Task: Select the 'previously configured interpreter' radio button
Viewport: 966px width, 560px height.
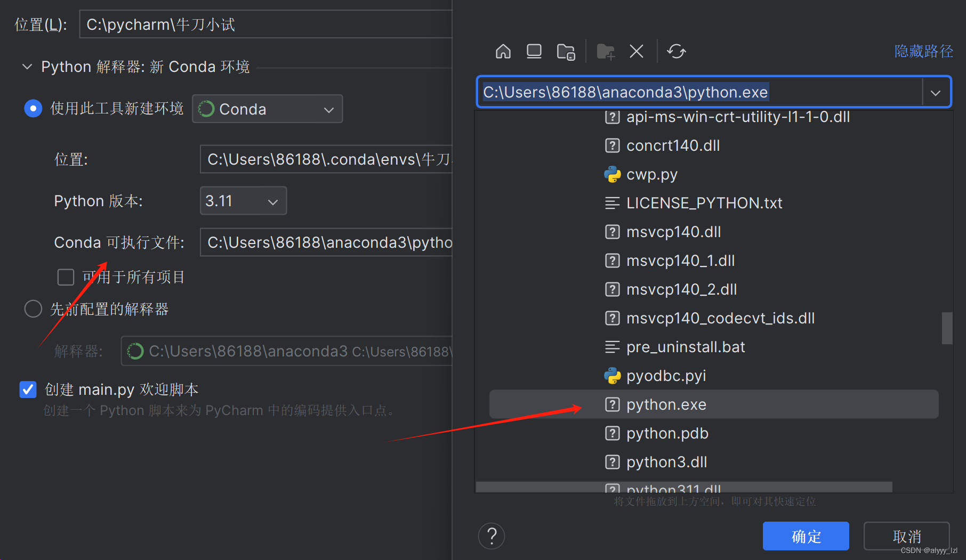Action: click(x=33, y=309)
